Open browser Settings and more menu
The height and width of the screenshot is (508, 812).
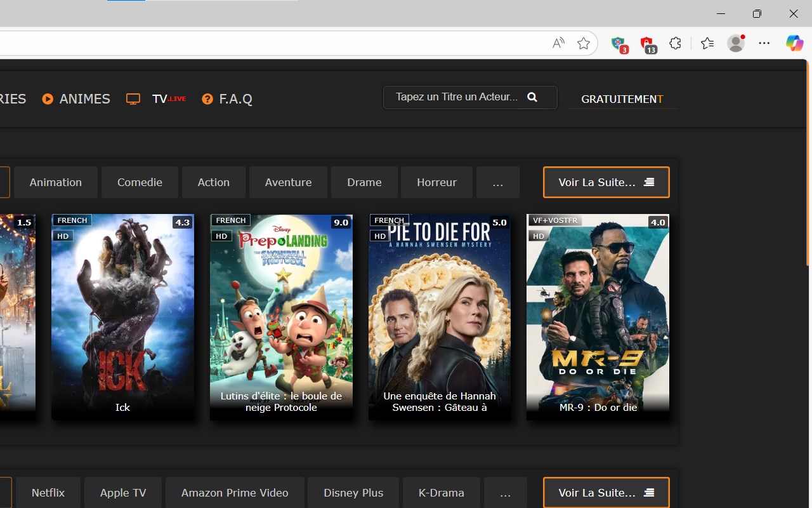(x=764, y=43)
